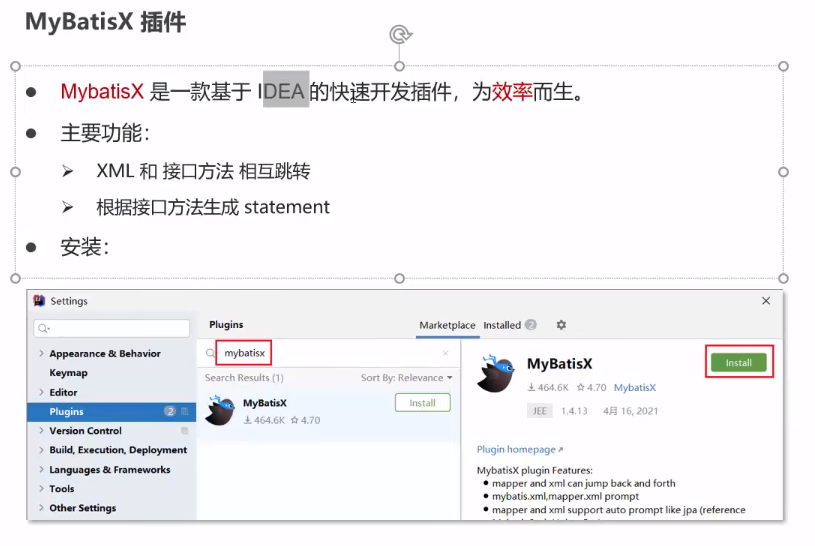Click the date '4月 16, 2021'
The image size is (815, 546).
coord(630,411)
